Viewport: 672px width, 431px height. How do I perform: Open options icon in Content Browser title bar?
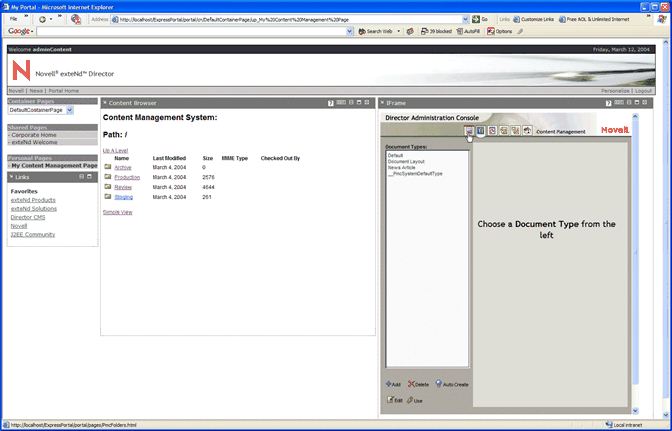click(x=341, y=103)
